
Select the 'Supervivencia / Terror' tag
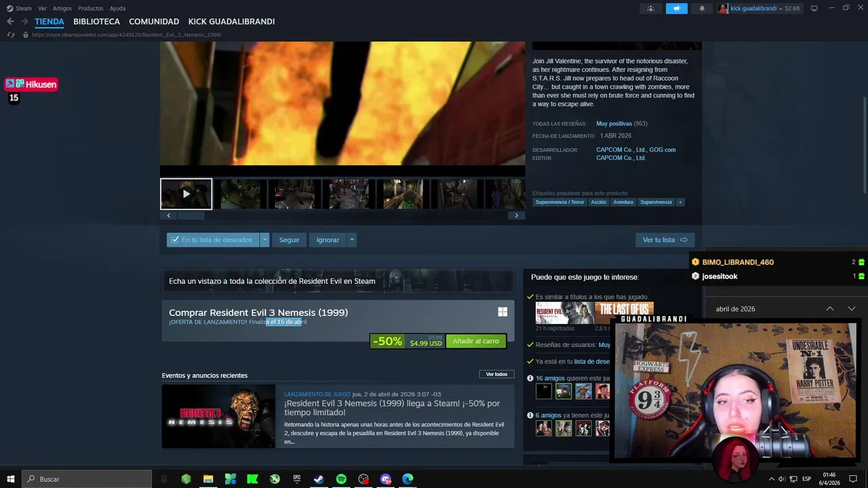click(x=559, y=202)
